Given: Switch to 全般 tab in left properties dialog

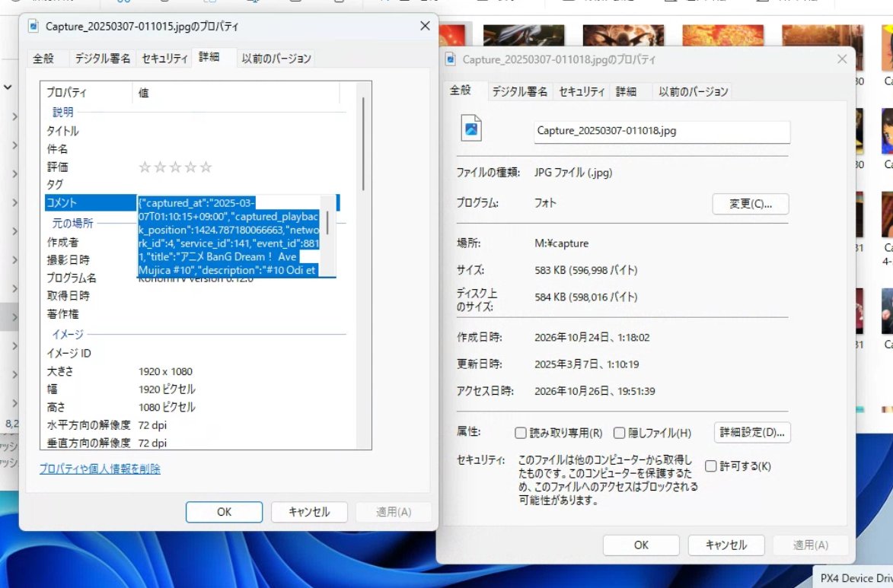Looking at the screenshot, I should click(x=44, y=59).
